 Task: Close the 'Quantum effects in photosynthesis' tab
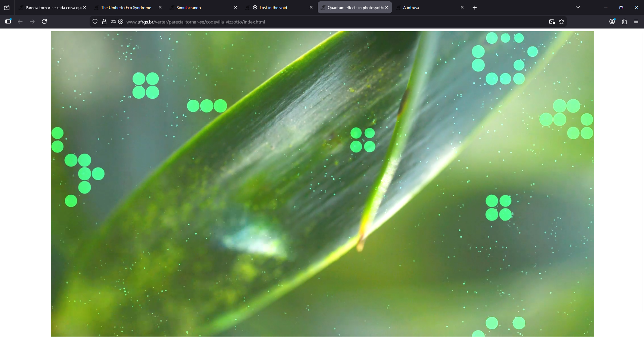point(387,7)
